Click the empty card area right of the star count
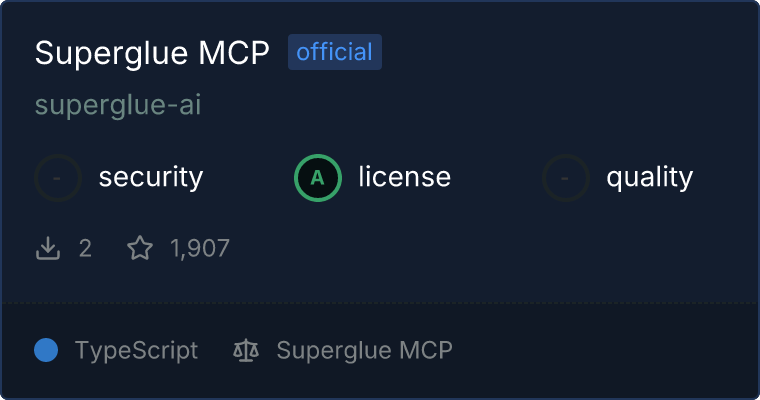The image size is (760, 400). pyautogui.click(x=485, y=248)
